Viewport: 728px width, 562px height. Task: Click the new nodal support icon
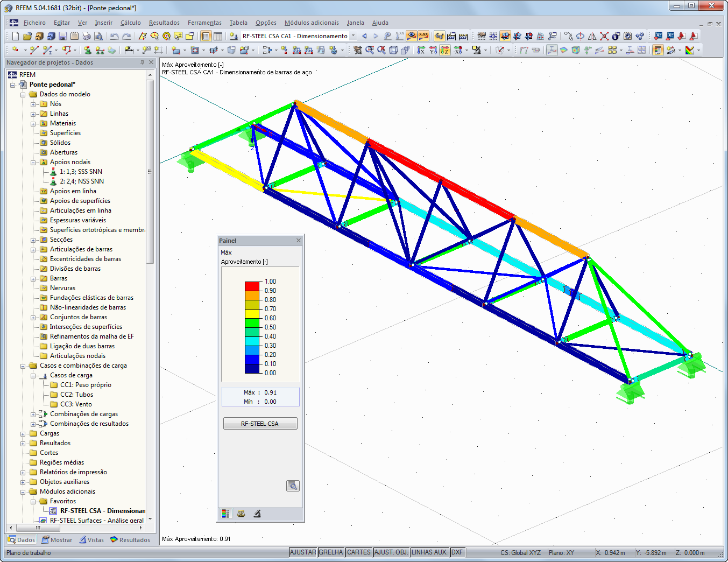tap(88, 50)
